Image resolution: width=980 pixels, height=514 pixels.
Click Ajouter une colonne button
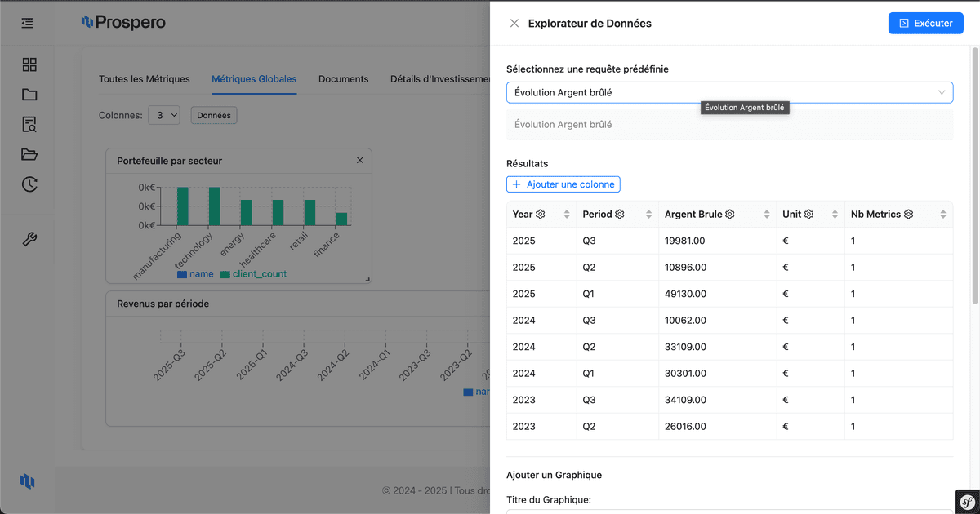tap(563, 184)
